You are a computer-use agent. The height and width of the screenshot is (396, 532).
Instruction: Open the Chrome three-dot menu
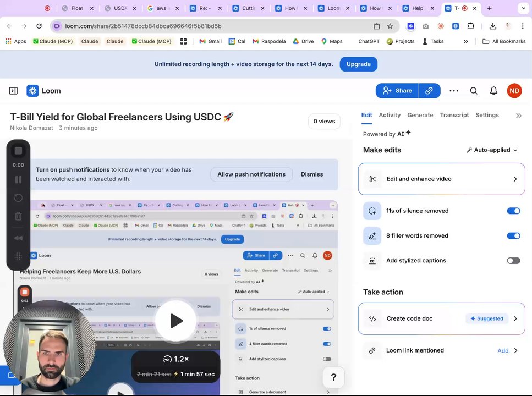pyautogui.click(x=523, y=26)
